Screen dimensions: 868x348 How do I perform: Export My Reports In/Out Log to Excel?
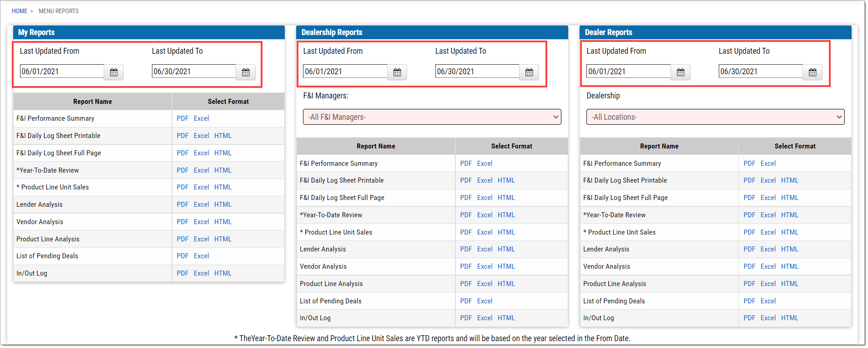[202, 273]
